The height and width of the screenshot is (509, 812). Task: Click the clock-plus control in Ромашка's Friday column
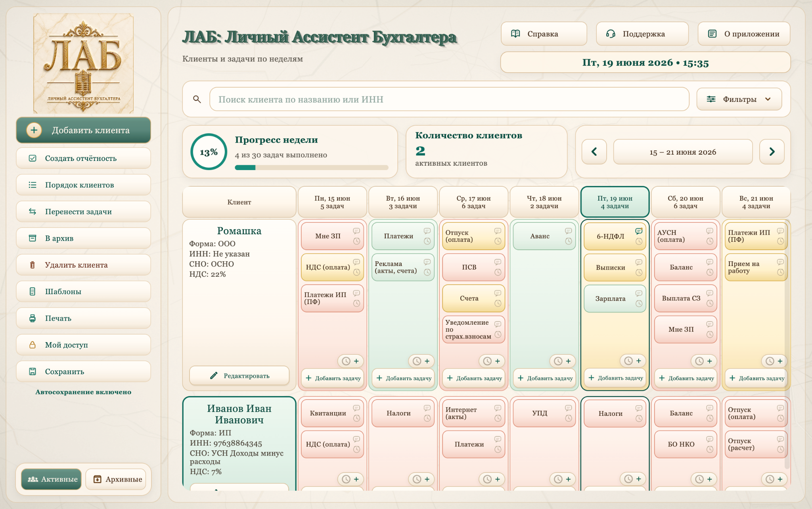pos(633,361)
